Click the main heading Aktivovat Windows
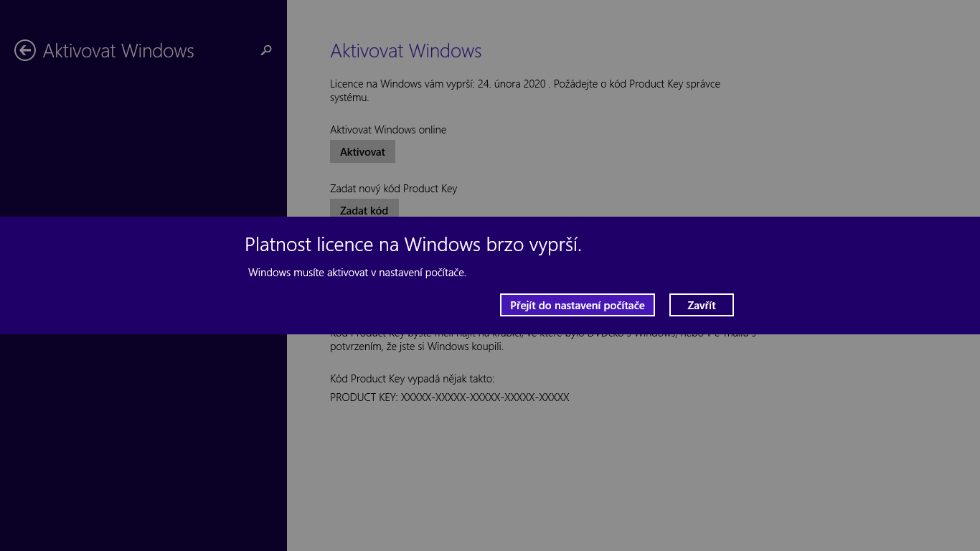This screenshot has width=980, height=551. click(x=405, y=51)
